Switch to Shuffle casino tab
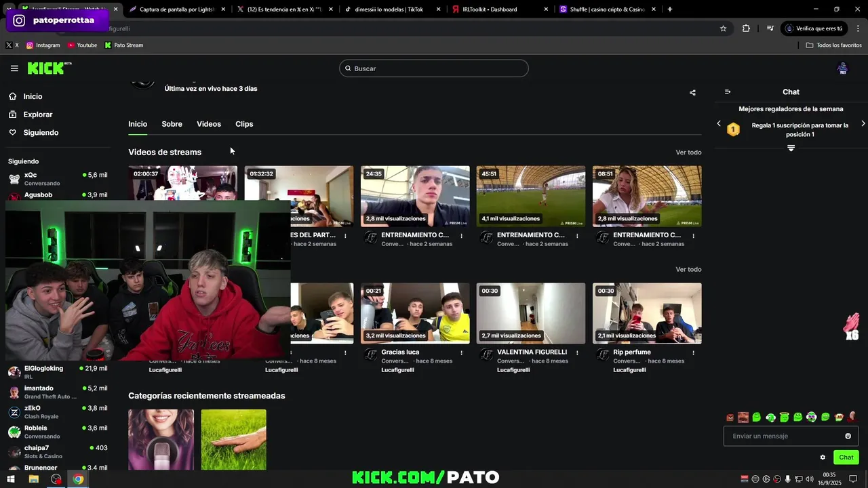 (x=609, y=9)
